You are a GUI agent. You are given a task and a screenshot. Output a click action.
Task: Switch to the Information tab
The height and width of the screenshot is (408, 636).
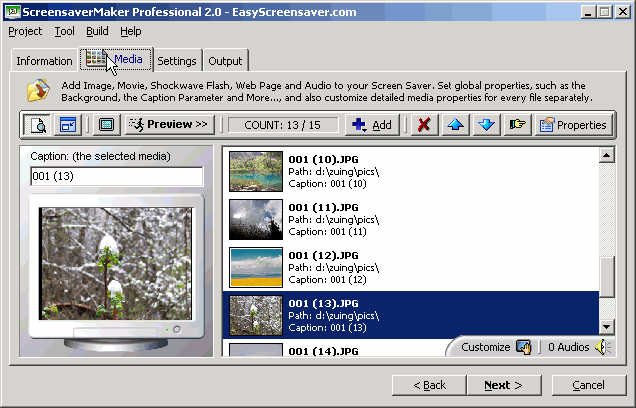click(x=44, y=61)
